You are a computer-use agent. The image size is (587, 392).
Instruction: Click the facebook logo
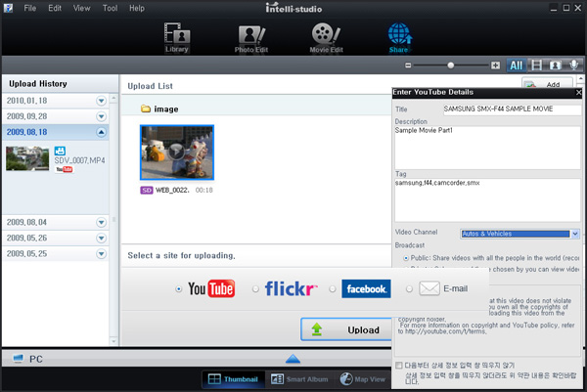coord(366,288)
